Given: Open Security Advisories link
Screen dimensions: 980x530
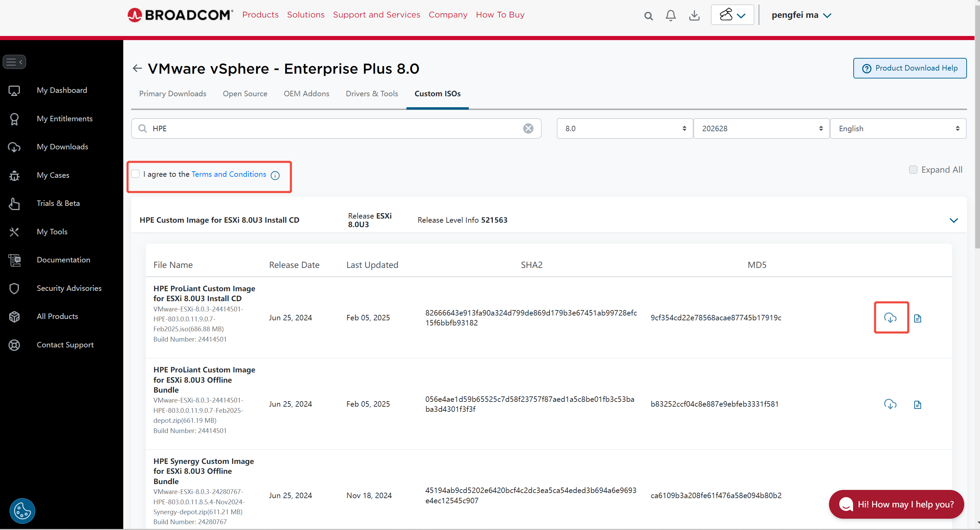Looking at the screenshot, I should [x=69, y=288].
